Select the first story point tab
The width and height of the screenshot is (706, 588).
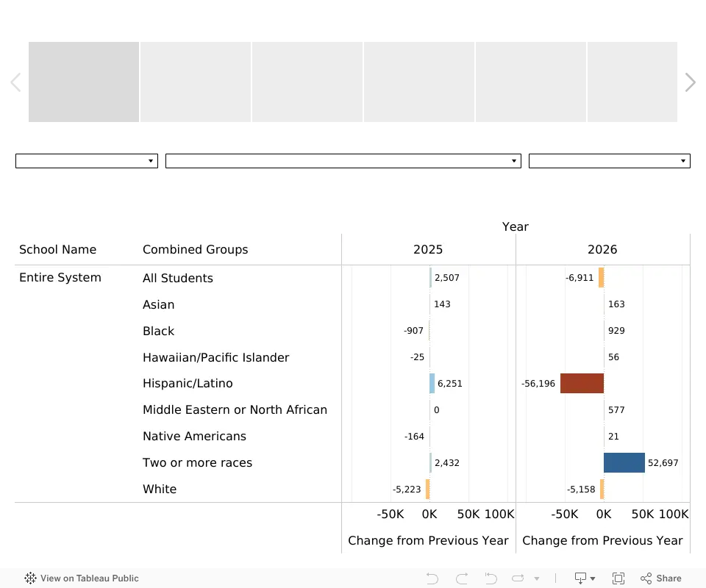[x=84, y=82]
